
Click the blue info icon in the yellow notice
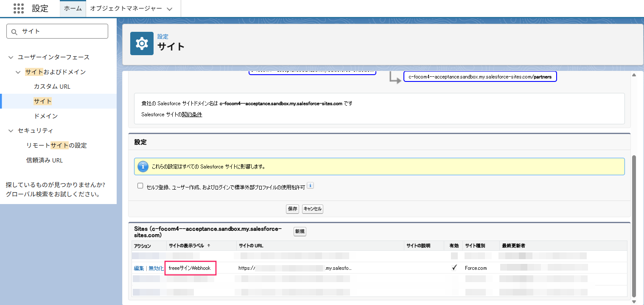click(143, 167)
